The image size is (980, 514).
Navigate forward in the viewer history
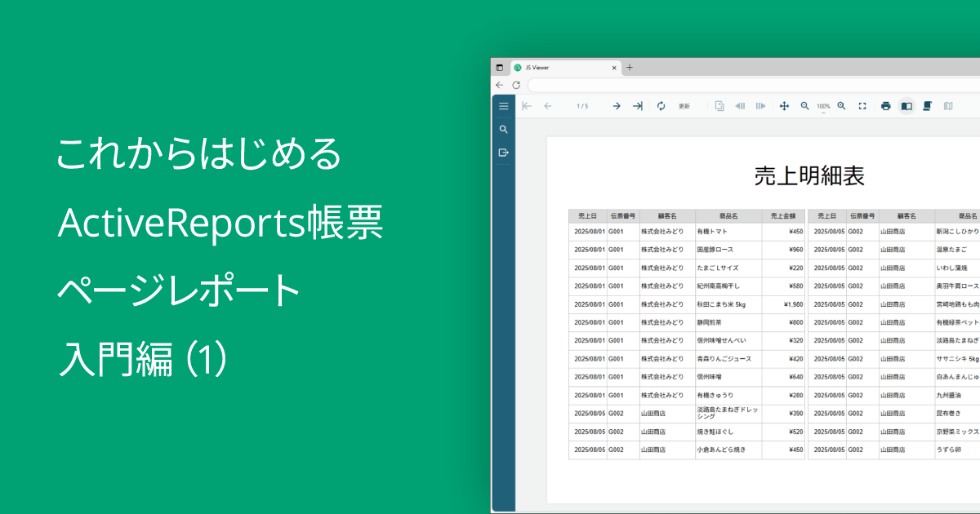point(761,106)
